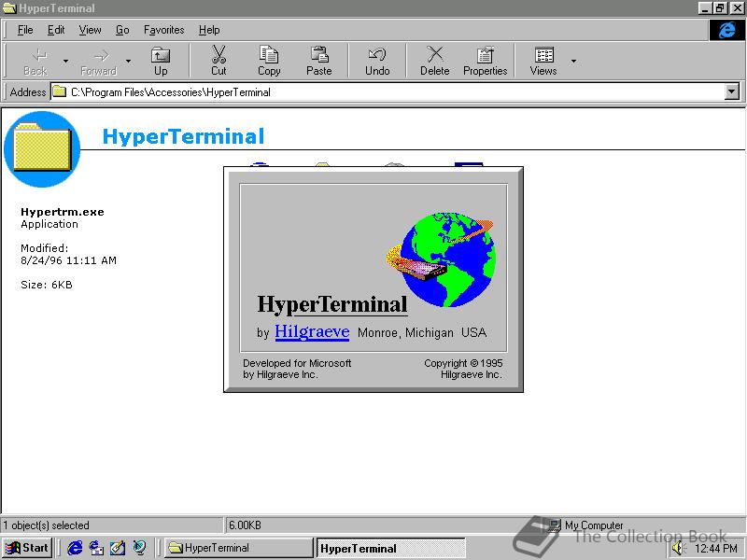Launch Outlook Express from Quick Launch
The width and height of the screenshot is (747, 560).
click(96, 548)
